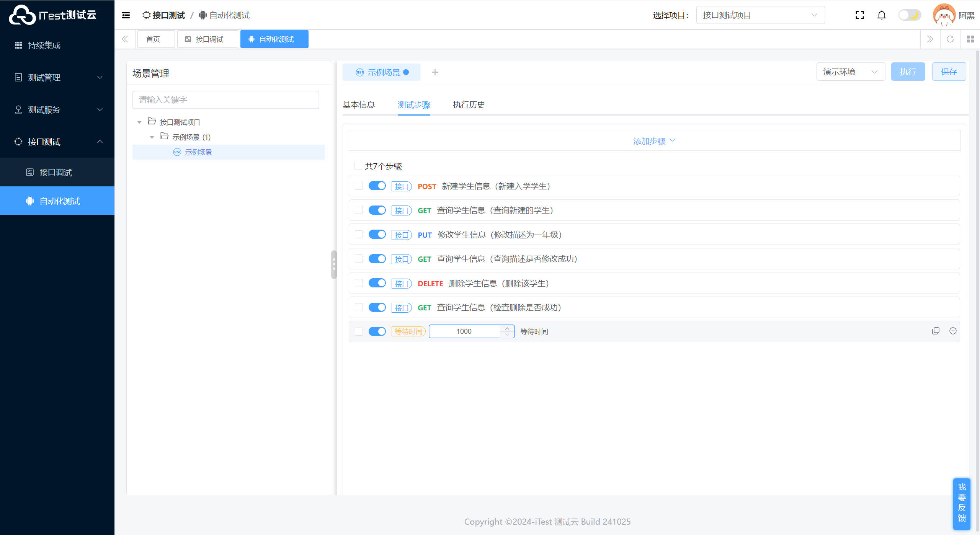Remove the wait time step
Image resolution: width=980 pixels, height=535 pixels.
point(953,331)
